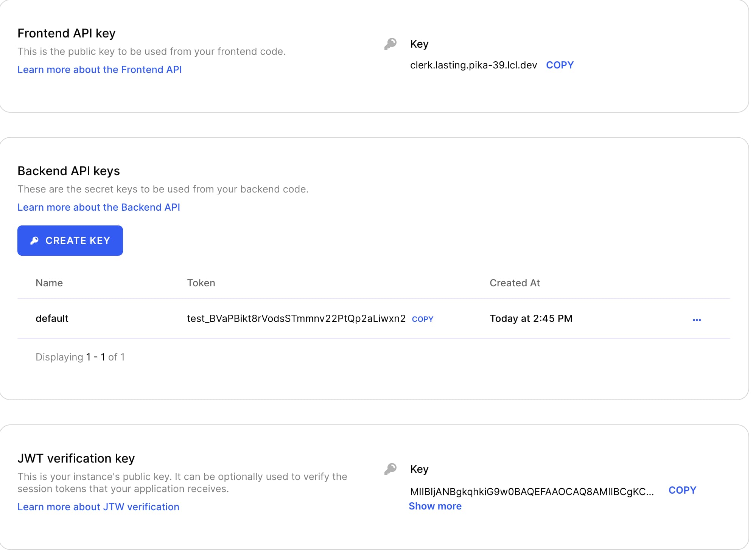The height and width of the screenshot is (553, 756).
Task: Open Learn more about the Backend API link
Action: click(99, 207)
